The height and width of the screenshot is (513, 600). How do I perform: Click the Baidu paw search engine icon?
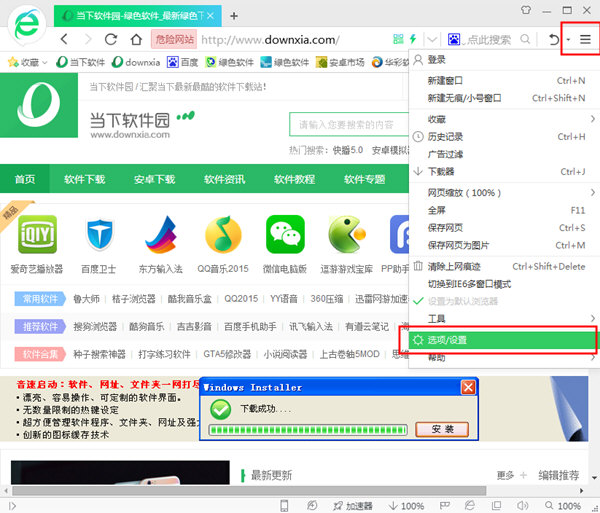click(454, 39)
